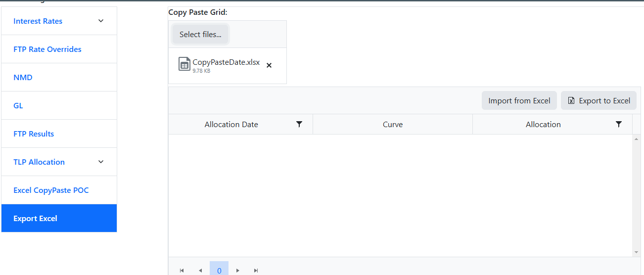Viewport: 644px width, 275px height.
Task: Remove the CopyPasteDate.xlsx file
Action: [269, 65]
